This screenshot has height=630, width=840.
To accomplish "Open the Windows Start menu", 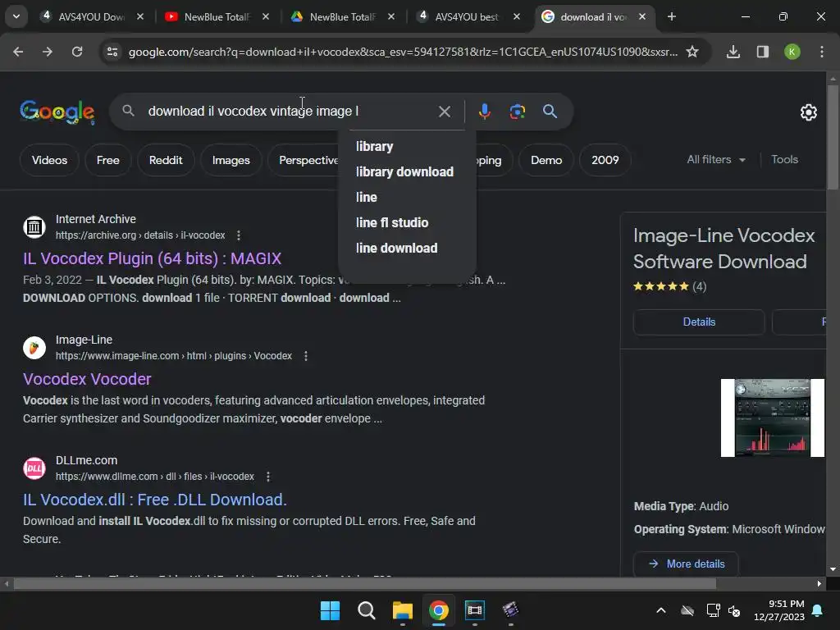I will tap(330, 610).
